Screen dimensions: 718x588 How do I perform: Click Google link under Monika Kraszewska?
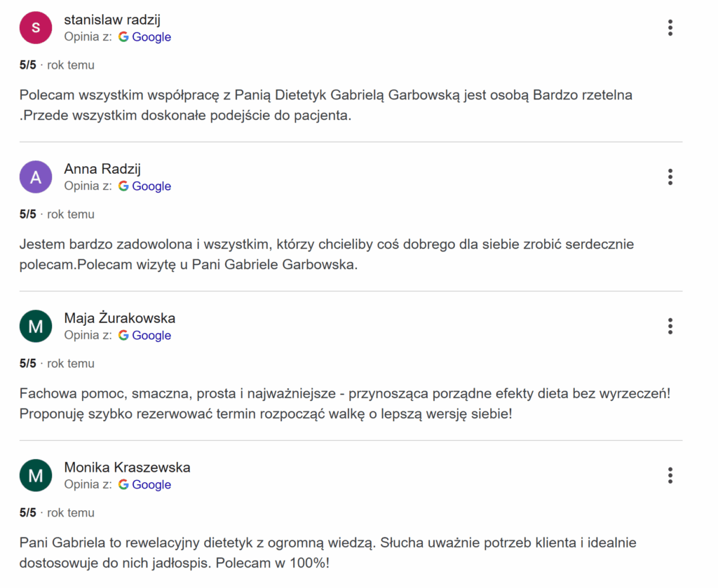(x=151, y=485)
